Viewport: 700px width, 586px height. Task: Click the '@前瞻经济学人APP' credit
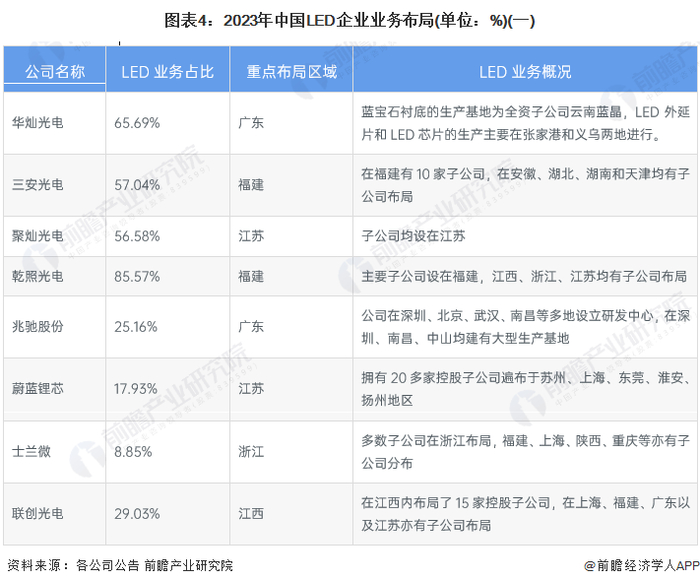point(642,565)
